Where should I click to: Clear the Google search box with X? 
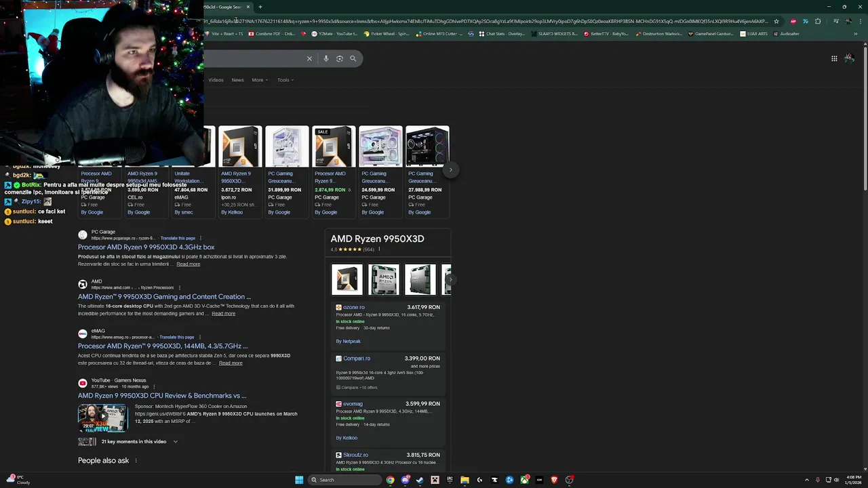coord(309,58)
